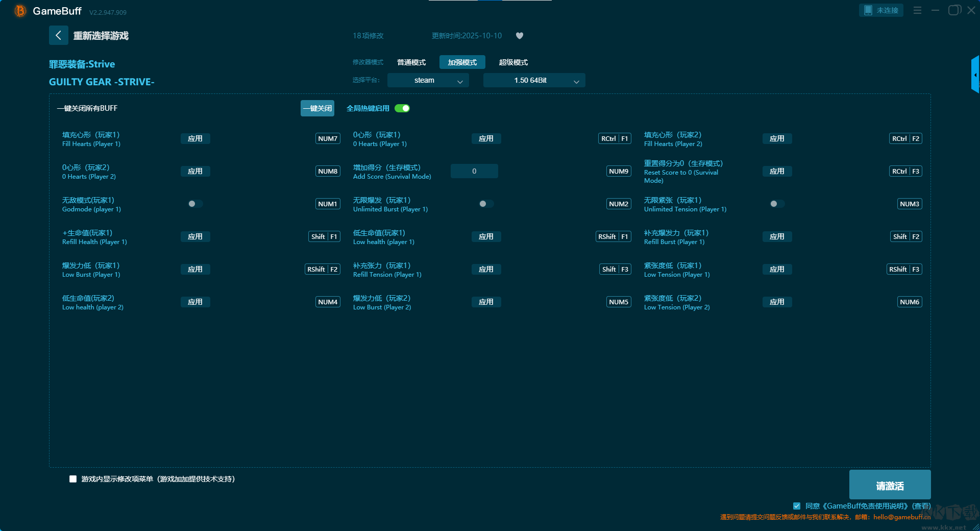The image size is (980, 531).
Task: Apply Low health (player 1)
Action: 486,236
